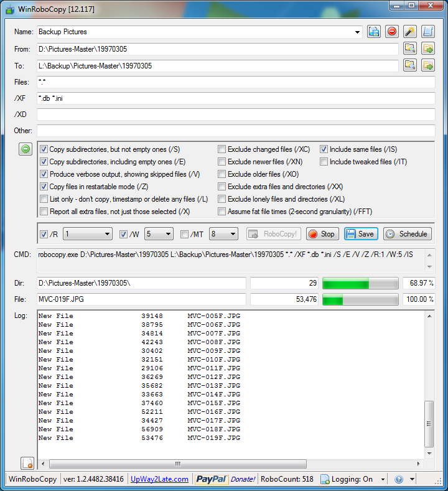
Task: Toggle the /R retry checkbox
Action: [44, 234]
